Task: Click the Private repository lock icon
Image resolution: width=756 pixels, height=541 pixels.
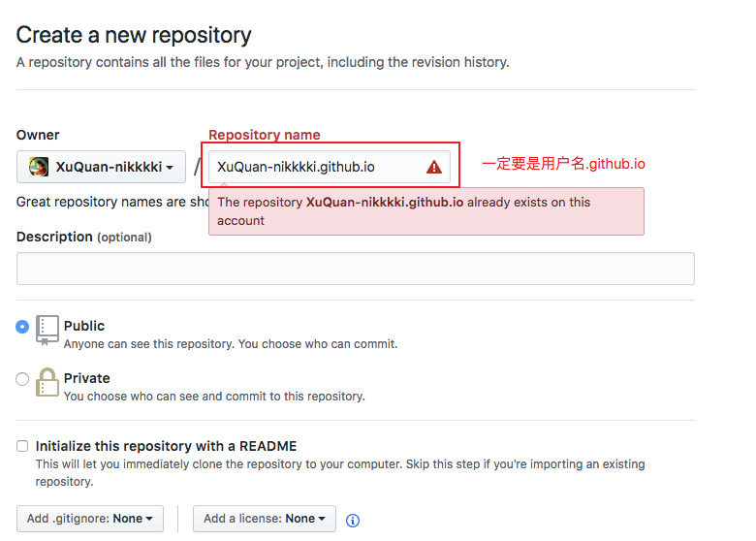Action: [47, 382]
